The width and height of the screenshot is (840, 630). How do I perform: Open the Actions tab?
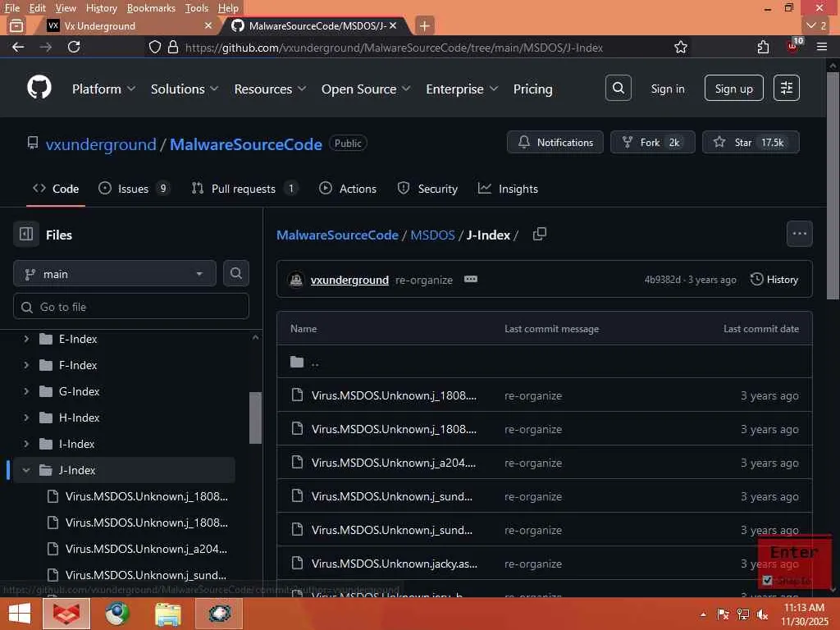pyautogui.click(x=348, y=189)
